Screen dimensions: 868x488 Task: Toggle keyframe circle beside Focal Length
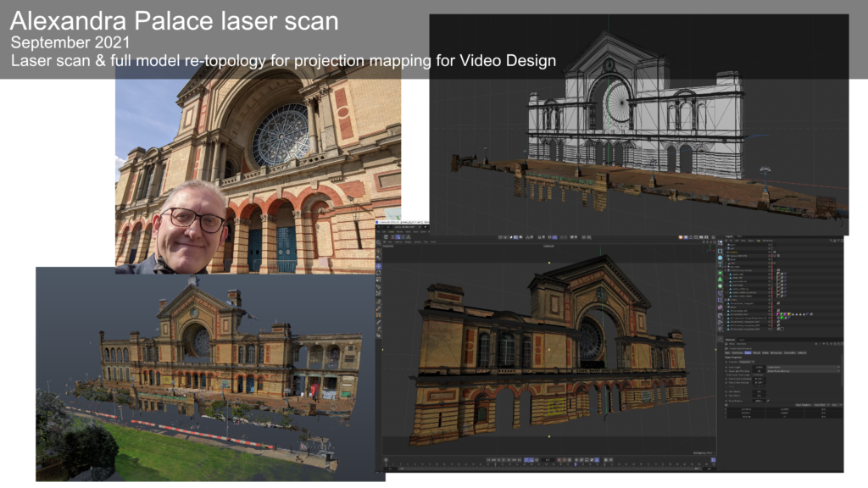726,368
